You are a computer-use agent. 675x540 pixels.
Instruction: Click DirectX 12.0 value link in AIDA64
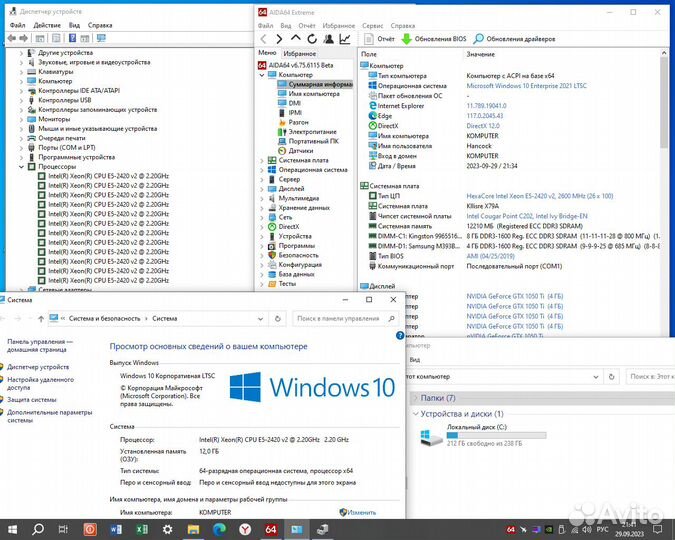click(x=483, y=126)
